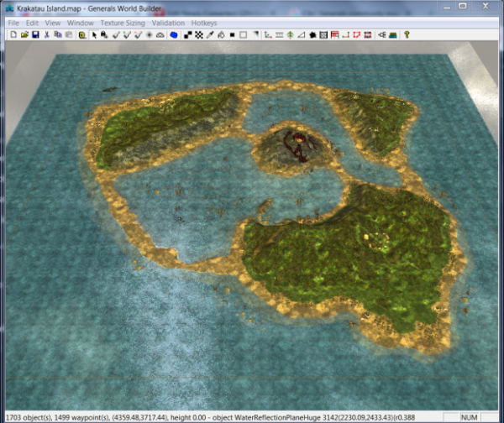Select the red border tool icon
Viewport: 504px width, 423px height.
[368, 34]
